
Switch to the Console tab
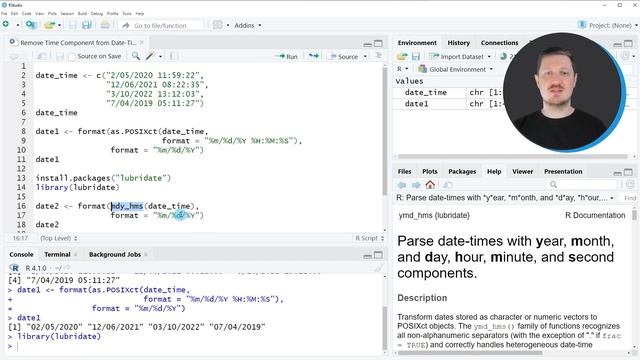(x=21, y=254)
